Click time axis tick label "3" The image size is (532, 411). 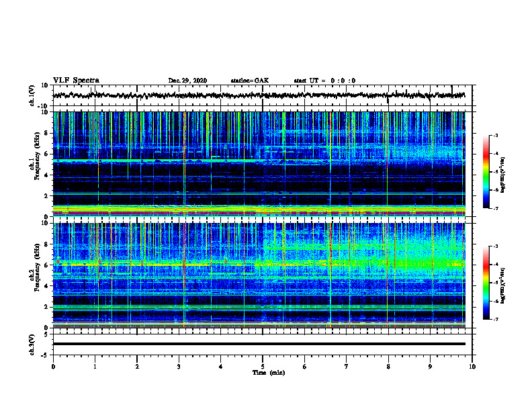point(179,367)
